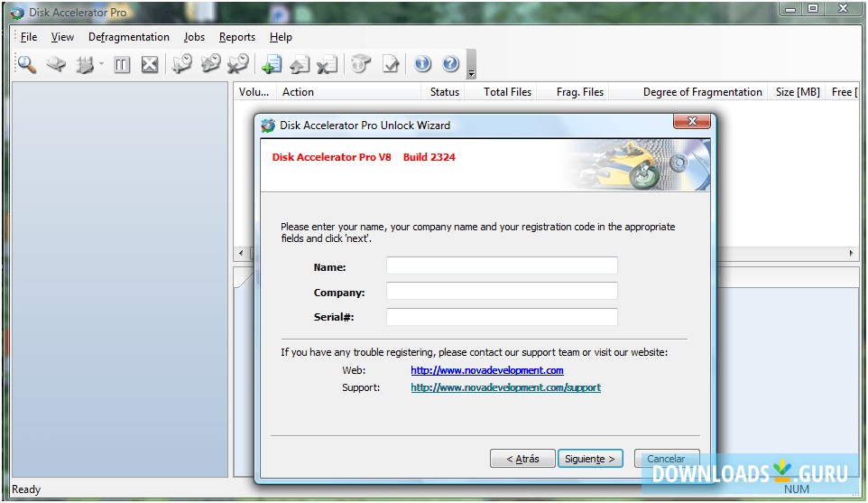This screenshot has width=868, height=503.
Task: Open the Defragmentation menu
Action: coord(129,37)
